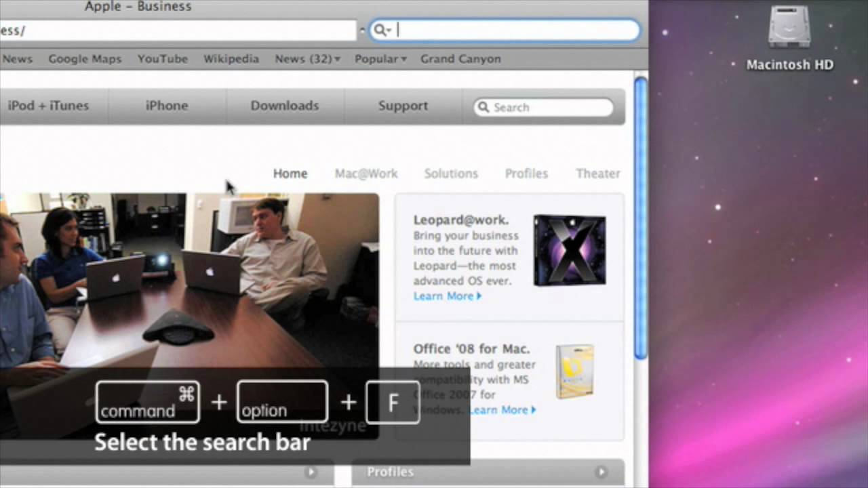Click the Apple site Search field
This screenshot has width=868, height=488.
[544, 107]
